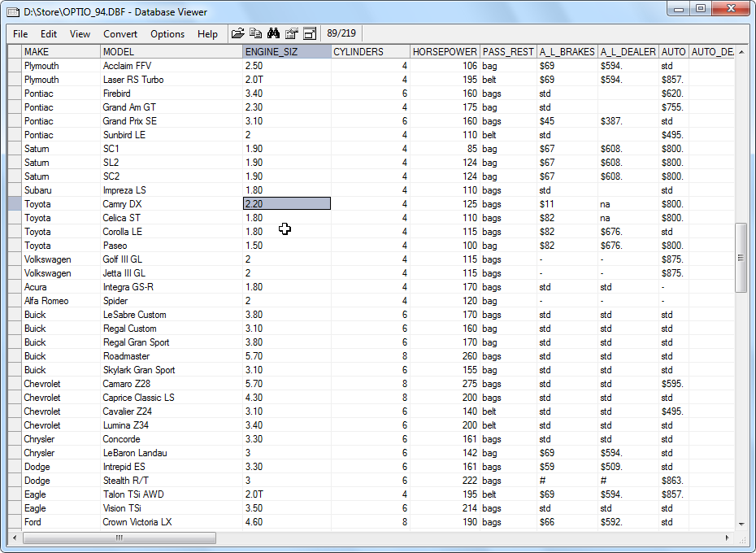Click the ENGINE_SIZ column header
756x553 pixels.
point(287,51)
